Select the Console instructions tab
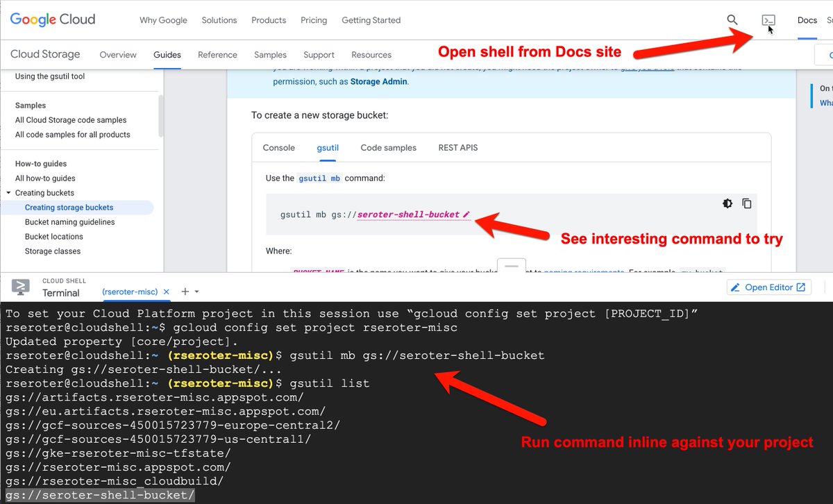Screen dimensions: 833x504 click(279, 148)
